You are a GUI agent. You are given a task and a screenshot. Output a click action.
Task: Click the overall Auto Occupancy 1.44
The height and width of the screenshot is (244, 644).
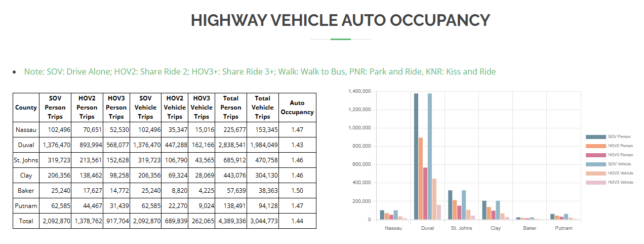(297, 221)
